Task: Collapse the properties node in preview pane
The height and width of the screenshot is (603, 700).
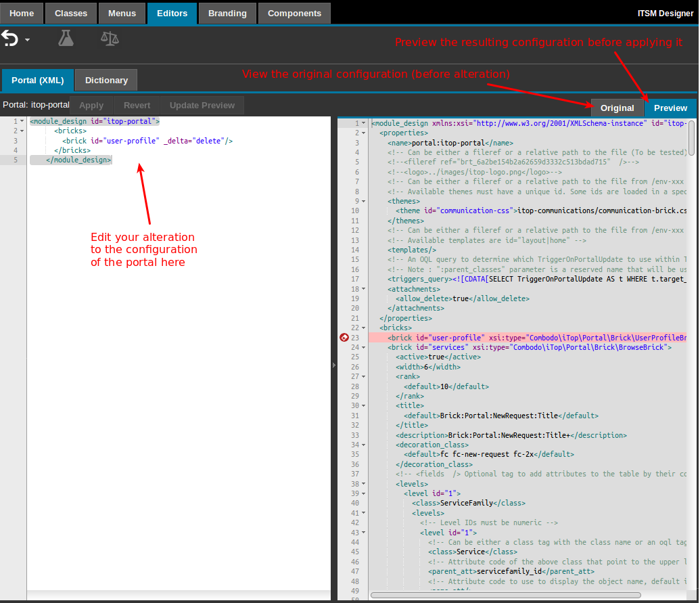Action: [364, 133]
